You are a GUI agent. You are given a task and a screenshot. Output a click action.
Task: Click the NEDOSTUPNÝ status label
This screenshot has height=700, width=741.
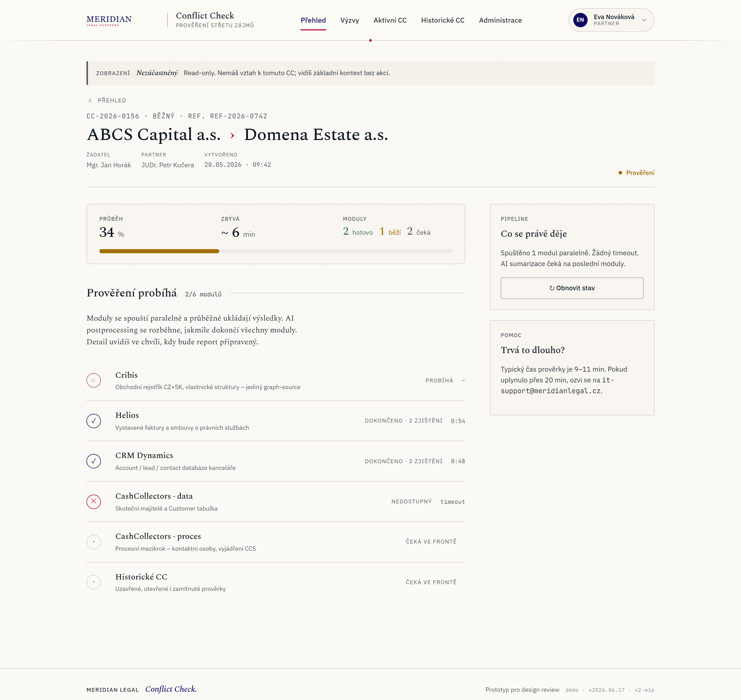tap(411, 502)
